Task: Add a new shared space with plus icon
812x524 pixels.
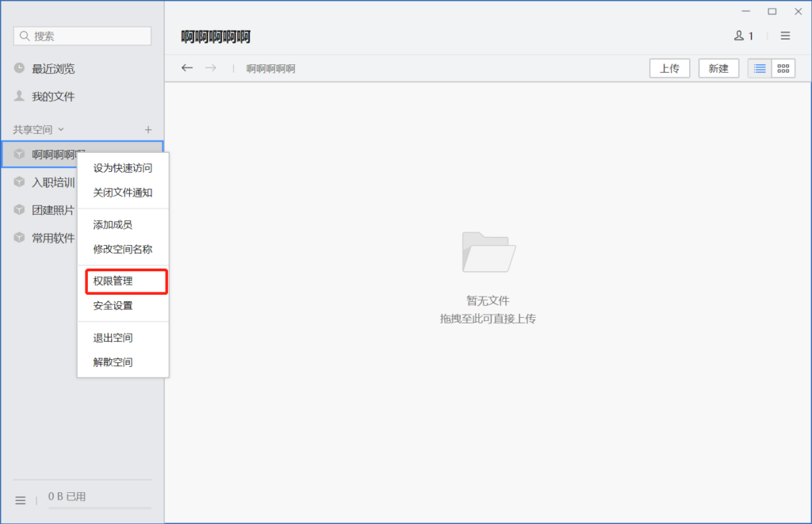Action: (x=148, y=129)
